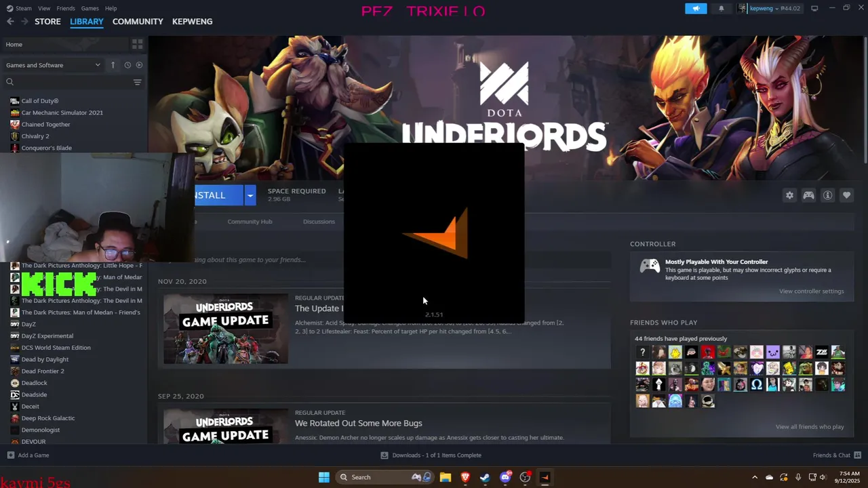Open kepweng account dropdown
The height and width of the screenshot is (488, 868).
point(769,8)
